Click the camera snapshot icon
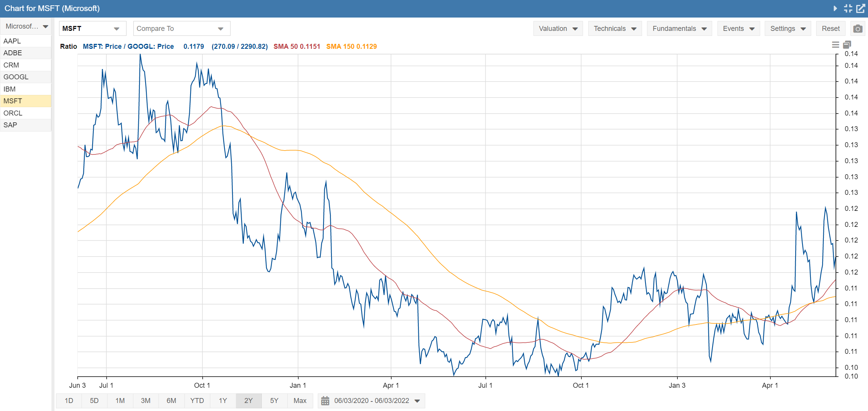 click(x=858, y=29)
